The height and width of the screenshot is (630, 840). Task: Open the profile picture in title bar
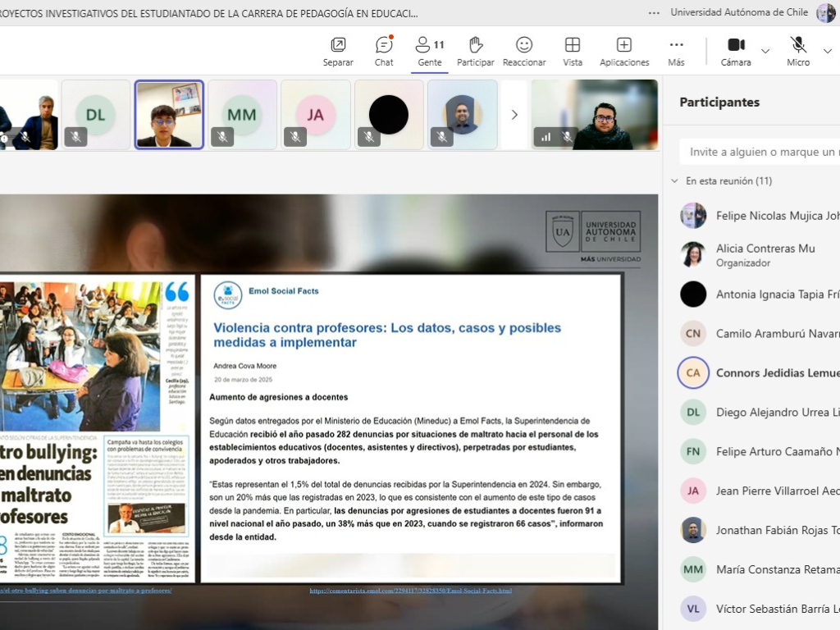825,13
